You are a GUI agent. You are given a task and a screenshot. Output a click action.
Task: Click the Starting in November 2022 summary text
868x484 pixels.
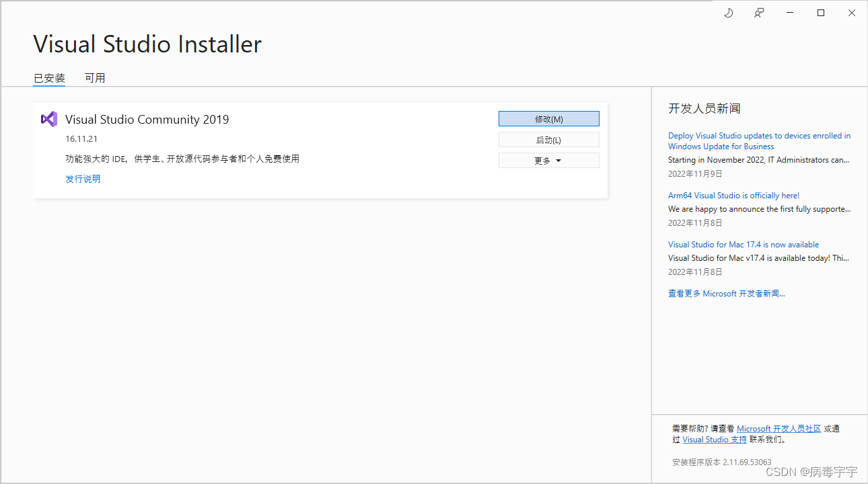[x=759, y=160]
